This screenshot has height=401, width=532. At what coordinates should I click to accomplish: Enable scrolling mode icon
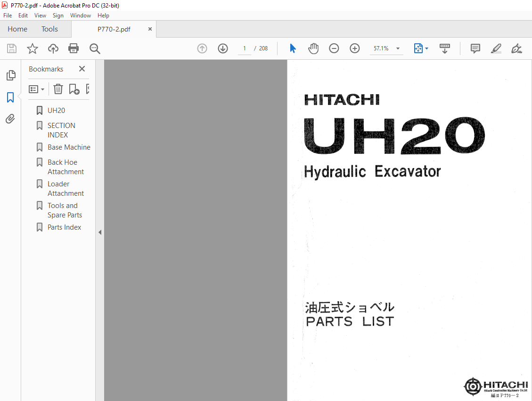coord(444,48)
